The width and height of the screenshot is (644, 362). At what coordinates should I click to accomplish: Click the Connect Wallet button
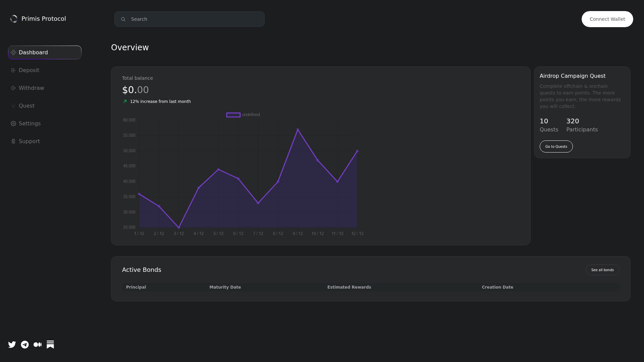click(607, 19)
